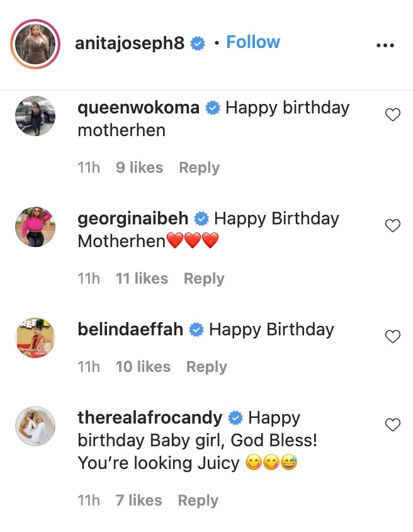The width and height of the screenshot is (413, 532).
Task: Reply to georginaibeh's comment
Action: click(x=204, y=279)
